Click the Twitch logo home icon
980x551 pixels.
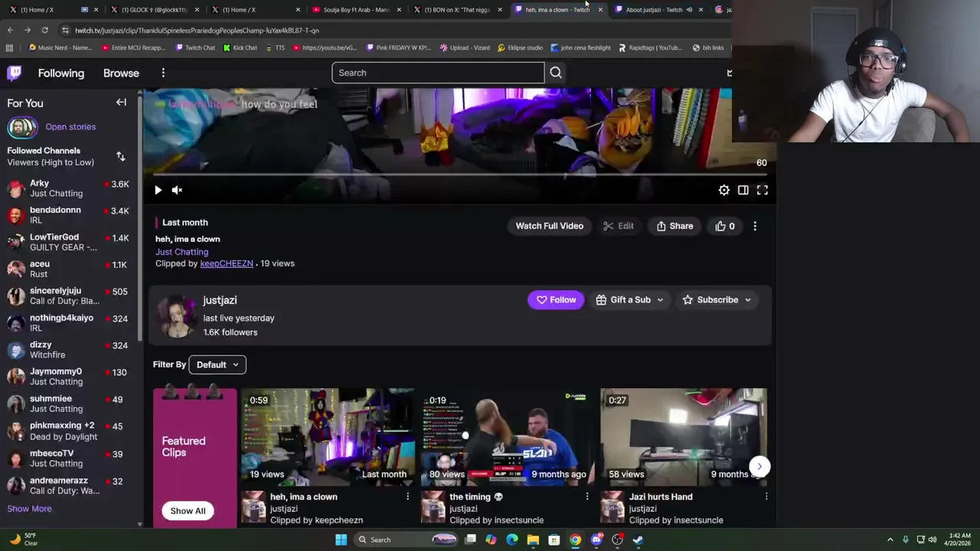[x=15, y=73]
